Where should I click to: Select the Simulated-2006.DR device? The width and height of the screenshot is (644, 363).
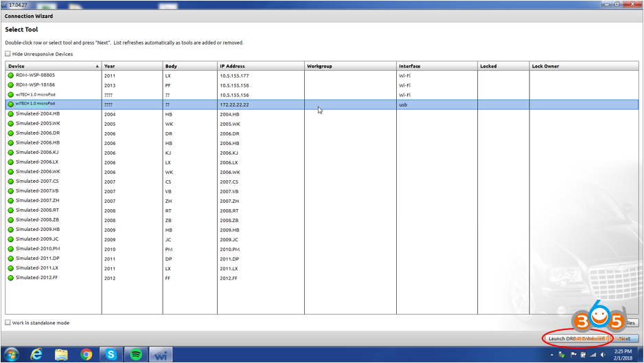[322, 133]
